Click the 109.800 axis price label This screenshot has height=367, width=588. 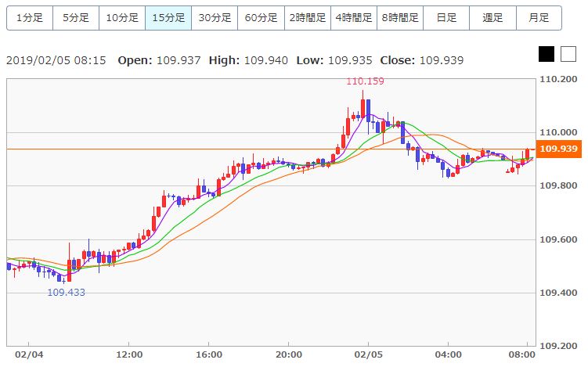coord(558,185)
